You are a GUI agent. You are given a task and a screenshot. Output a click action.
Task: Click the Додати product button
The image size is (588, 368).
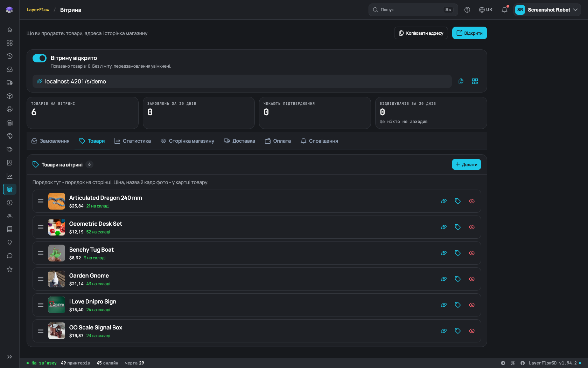click(x=467, y=164)
